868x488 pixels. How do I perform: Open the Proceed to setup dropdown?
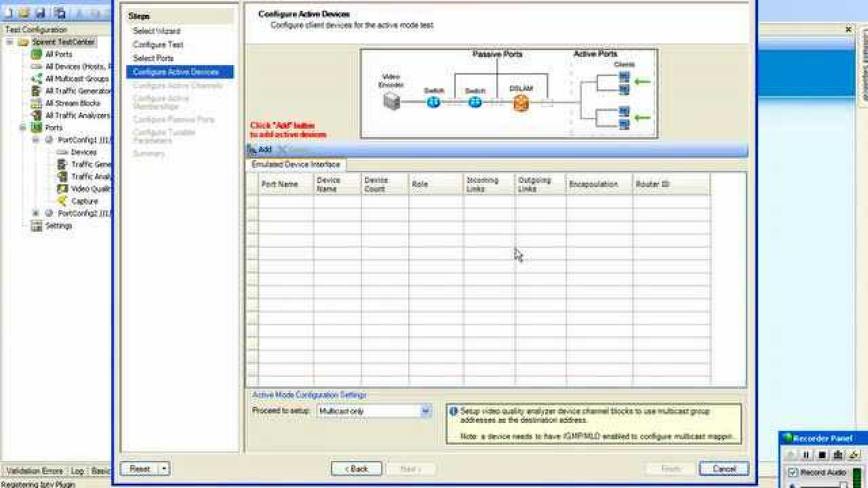[425, 411]
